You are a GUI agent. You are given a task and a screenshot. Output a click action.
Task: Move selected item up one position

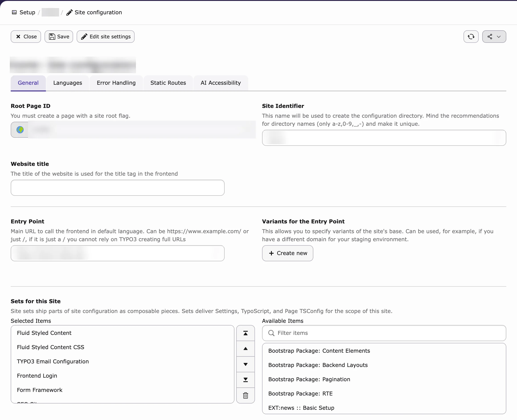[x=245, y=349]
